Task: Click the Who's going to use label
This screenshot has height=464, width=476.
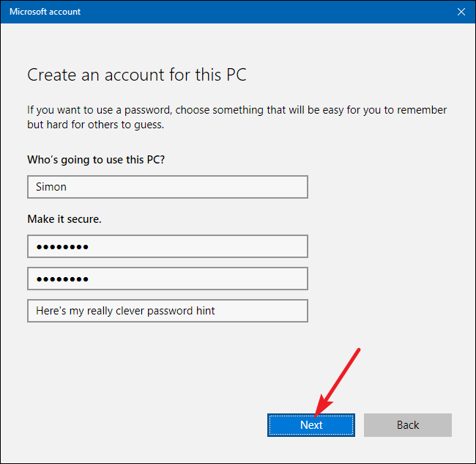Action: [96, 160]
